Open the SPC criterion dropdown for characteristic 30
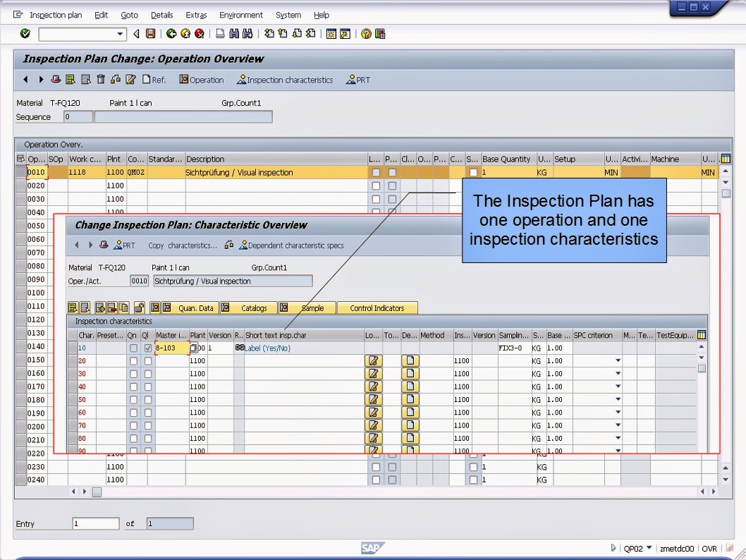The image size is (746, 560). click(x=618, y=373)
